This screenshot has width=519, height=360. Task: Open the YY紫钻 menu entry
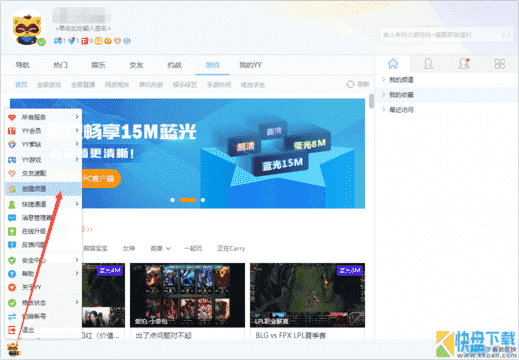(44, 144)
